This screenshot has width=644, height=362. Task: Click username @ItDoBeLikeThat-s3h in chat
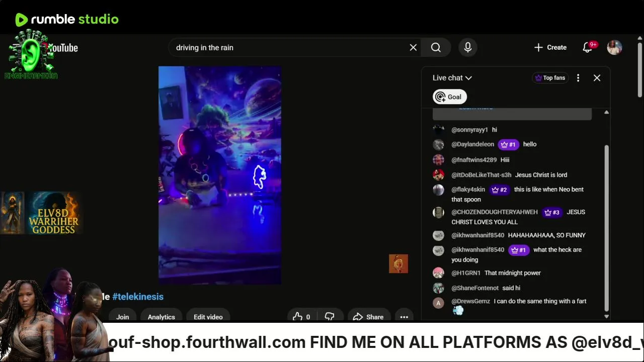tap(481, 175)
